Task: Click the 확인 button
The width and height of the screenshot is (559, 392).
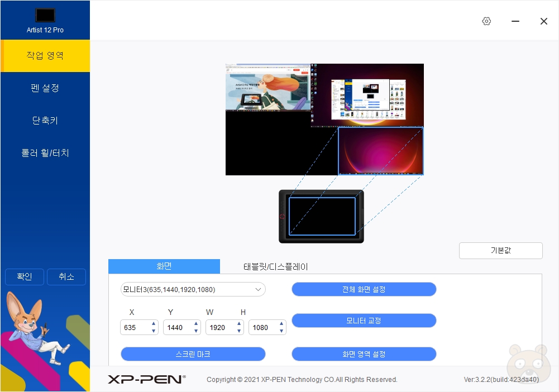Action: 25,277
